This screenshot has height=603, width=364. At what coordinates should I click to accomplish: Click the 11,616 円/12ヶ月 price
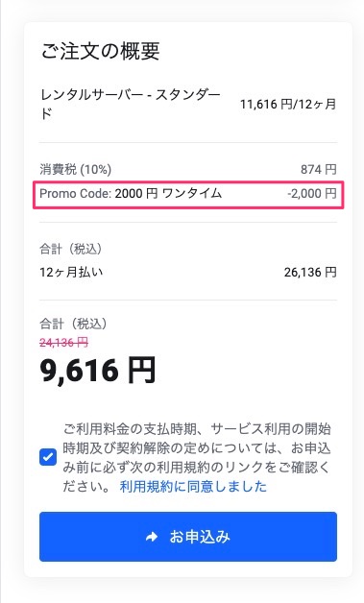288,104
